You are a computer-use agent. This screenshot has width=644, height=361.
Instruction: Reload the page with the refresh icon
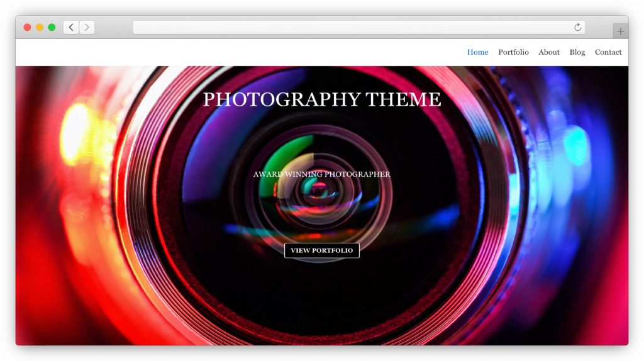577,28
